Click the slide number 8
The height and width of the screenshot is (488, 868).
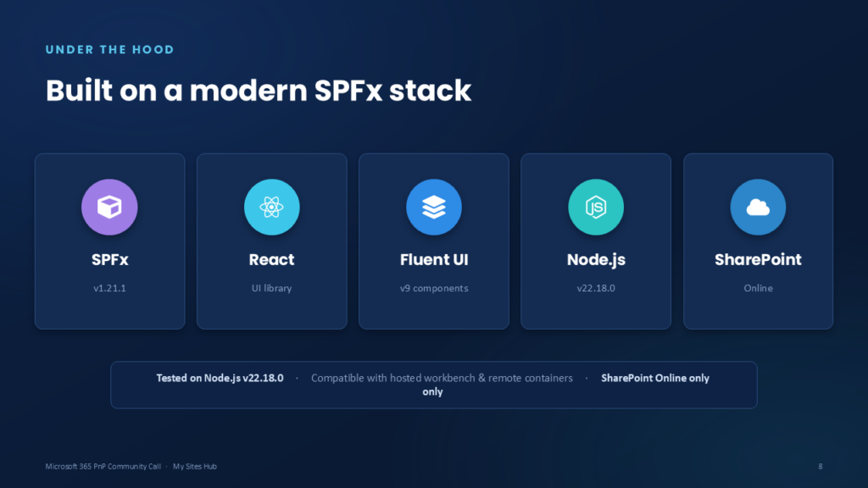pyautogui.click(x=821, y=467)
